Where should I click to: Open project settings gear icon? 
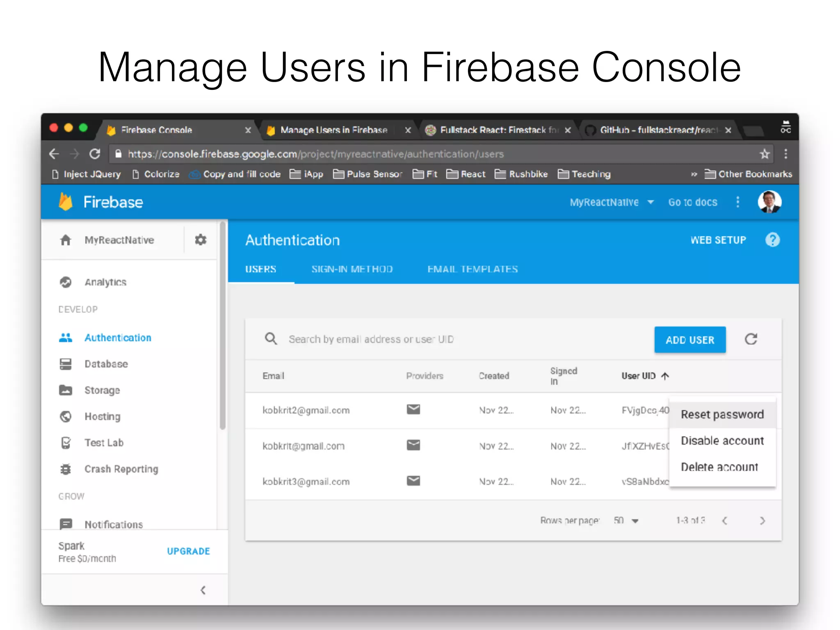point(201,240)
